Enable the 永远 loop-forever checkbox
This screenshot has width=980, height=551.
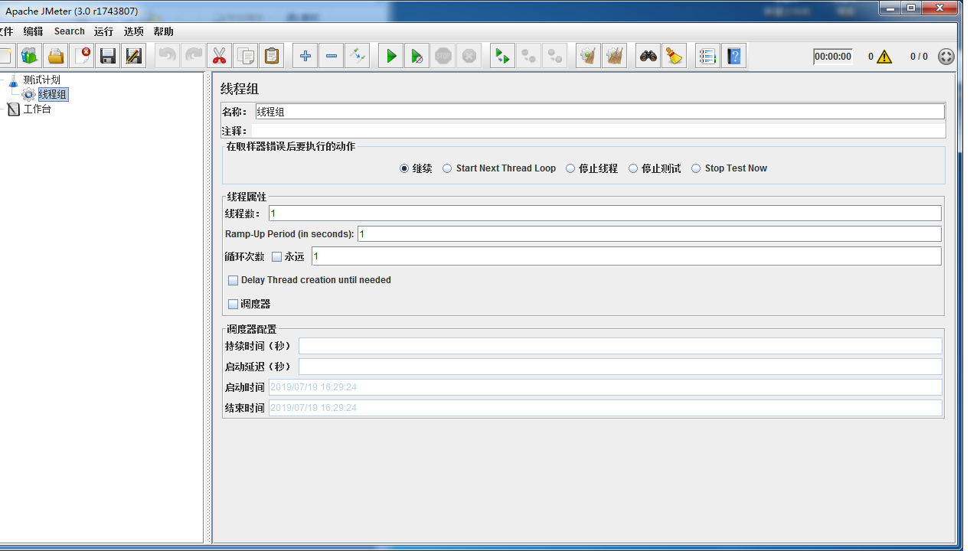[x=277, y=257]
